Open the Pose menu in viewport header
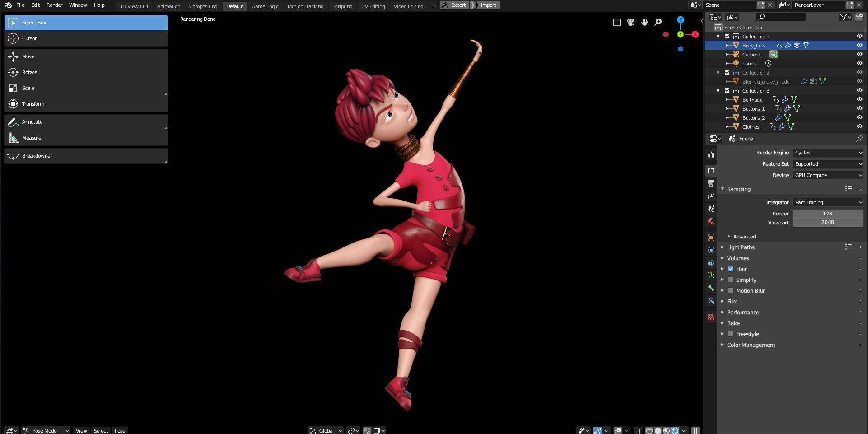Screen dimensions: 868x434 tap(120, 430)
